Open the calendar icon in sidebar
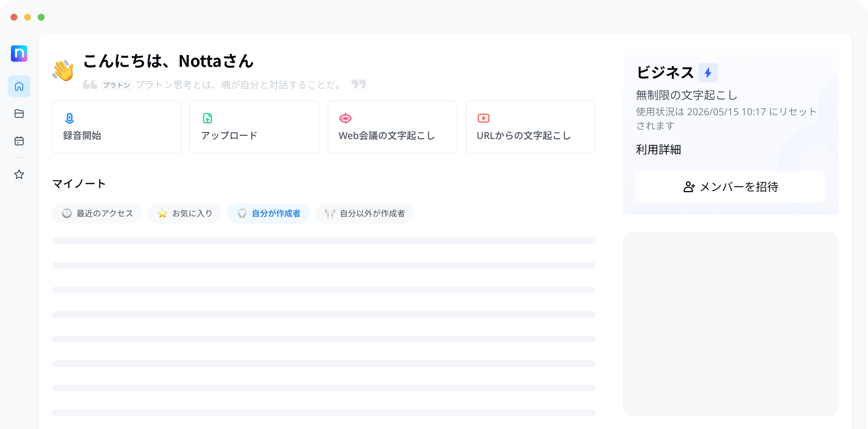 coord(19,141)
